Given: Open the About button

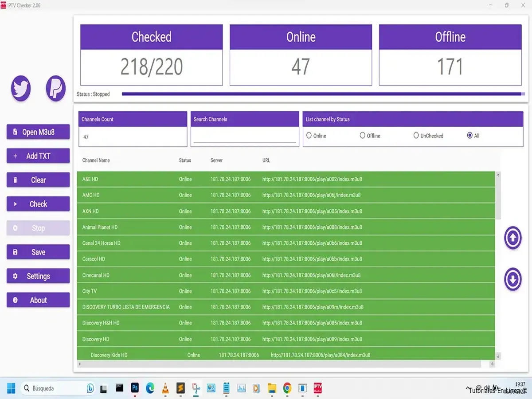Looking at the screenshot, I should 38,300.
